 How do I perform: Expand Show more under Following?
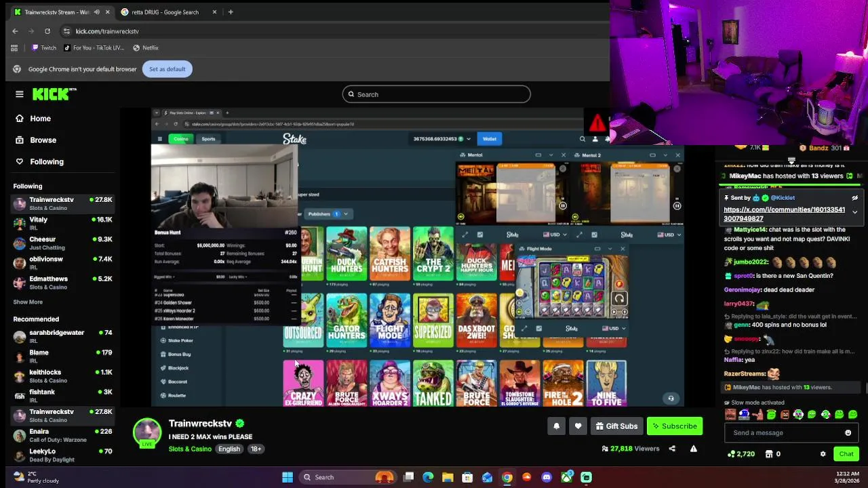coord(28,302)
